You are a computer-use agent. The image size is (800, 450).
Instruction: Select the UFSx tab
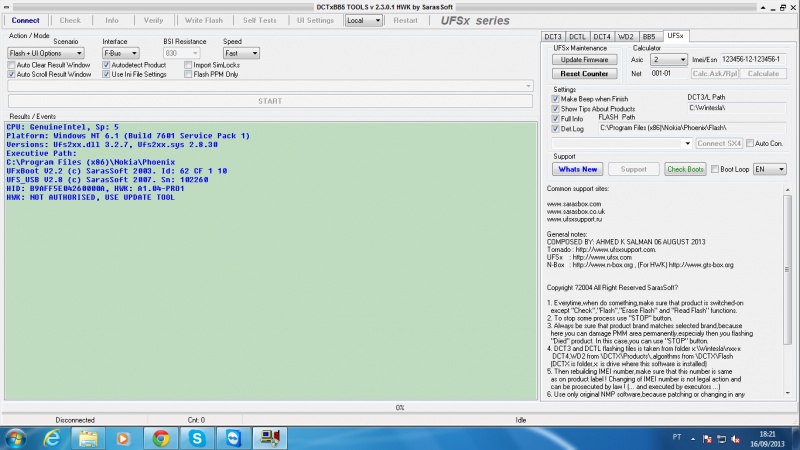click(676, 36)
